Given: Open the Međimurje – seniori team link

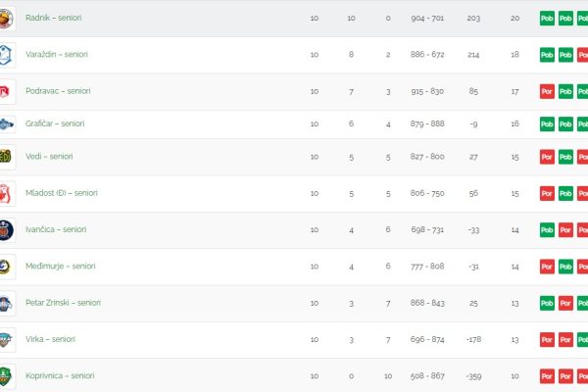Looking at the screenshot, I should point(61,266).
